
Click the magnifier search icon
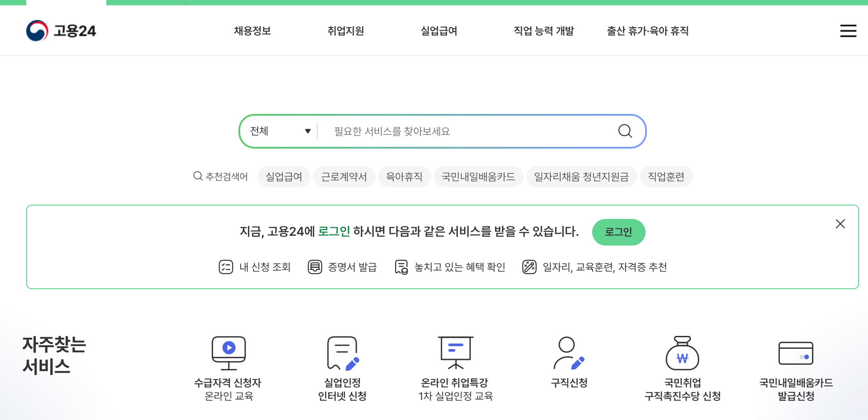pos(625,131)
